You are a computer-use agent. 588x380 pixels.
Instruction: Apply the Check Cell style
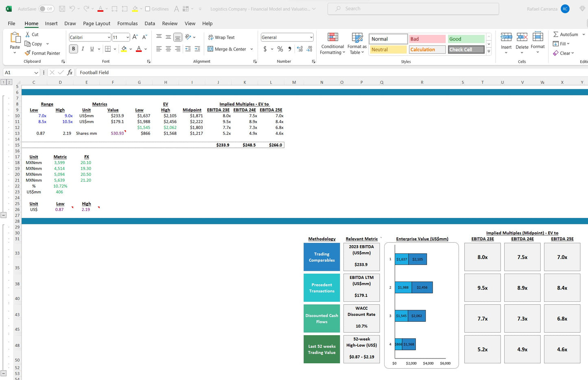point(466,50)
